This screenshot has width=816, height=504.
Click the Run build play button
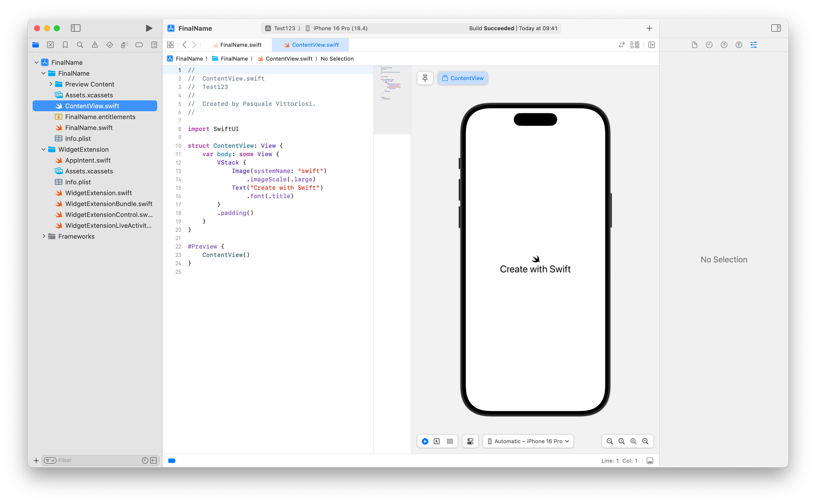click(x=149, y=28)
